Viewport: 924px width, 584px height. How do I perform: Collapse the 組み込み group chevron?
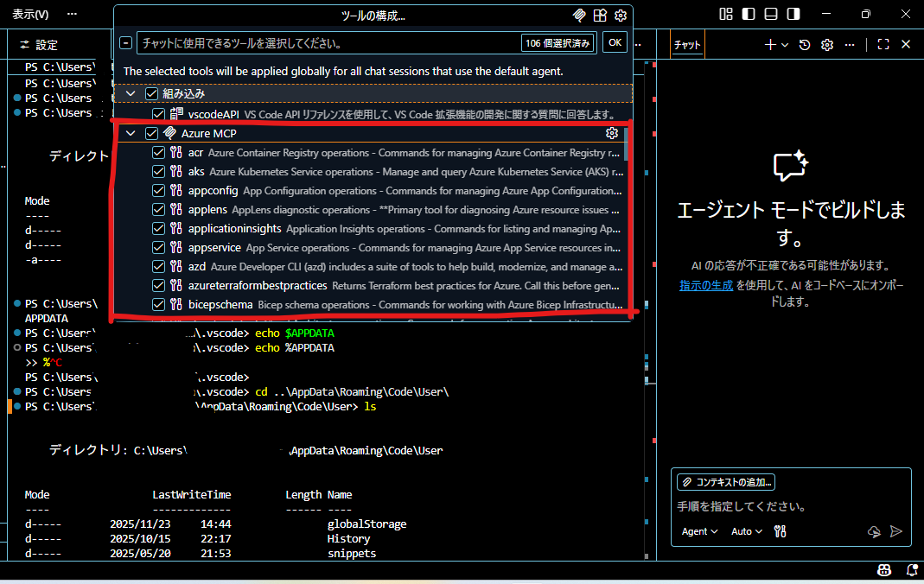pos(131,93)
